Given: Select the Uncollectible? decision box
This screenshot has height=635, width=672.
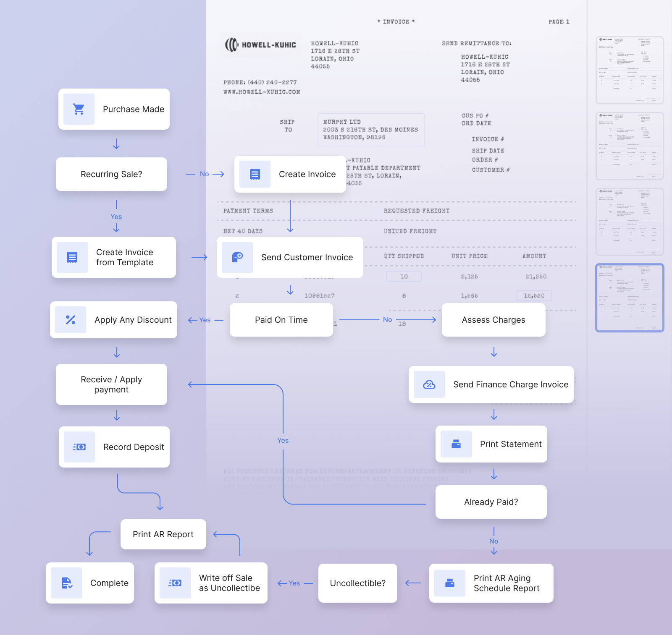Looking at the screenshot, I should pos(357,583).
